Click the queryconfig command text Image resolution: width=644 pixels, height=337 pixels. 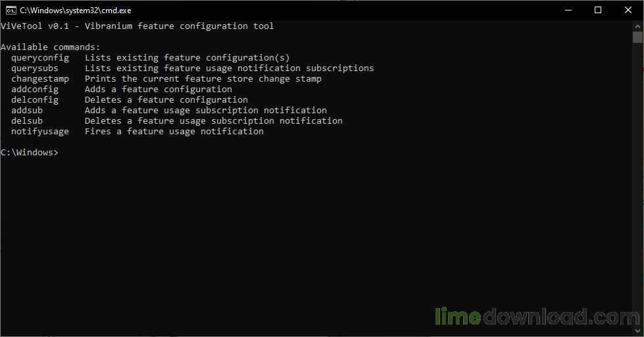click(40, 58)
